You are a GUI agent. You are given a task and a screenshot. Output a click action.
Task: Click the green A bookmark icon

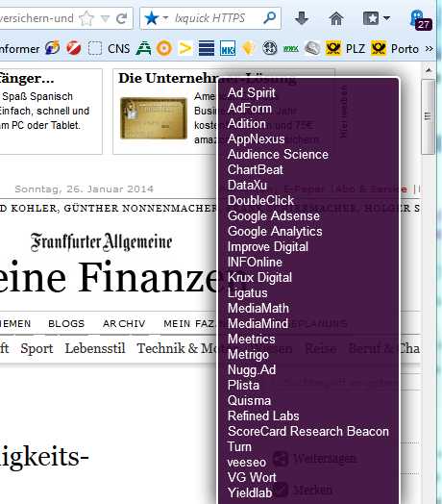[x=143, y=48]
